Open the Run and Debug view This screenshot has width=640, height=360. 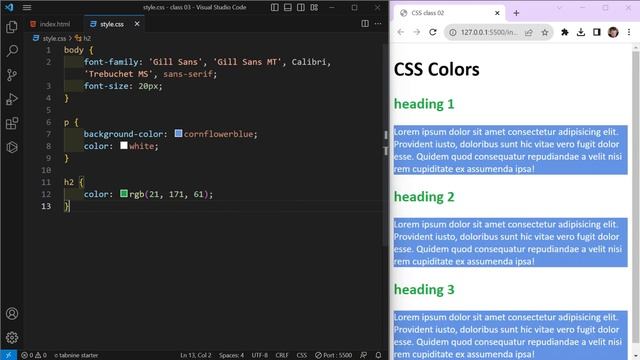click(12, 99)
